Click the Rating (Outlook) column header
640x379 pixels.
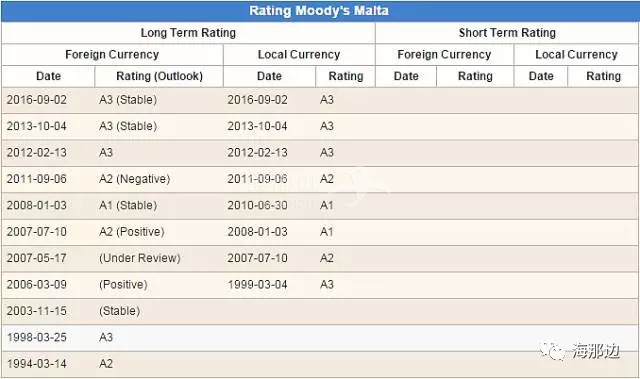click(x=159, y=76)
